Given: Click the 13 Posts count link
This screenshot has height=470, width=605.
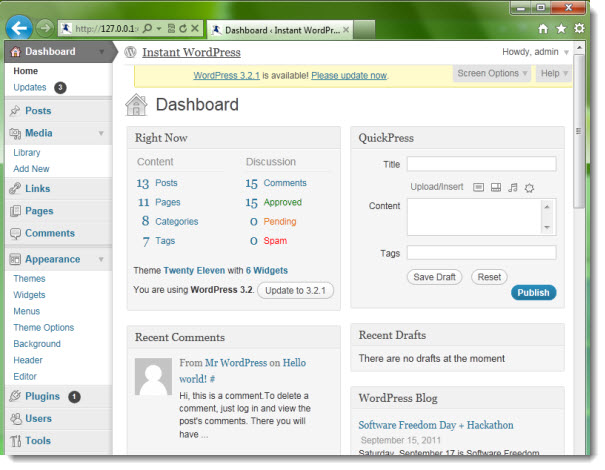Looking at the screenshot, I should pos(157,183).
